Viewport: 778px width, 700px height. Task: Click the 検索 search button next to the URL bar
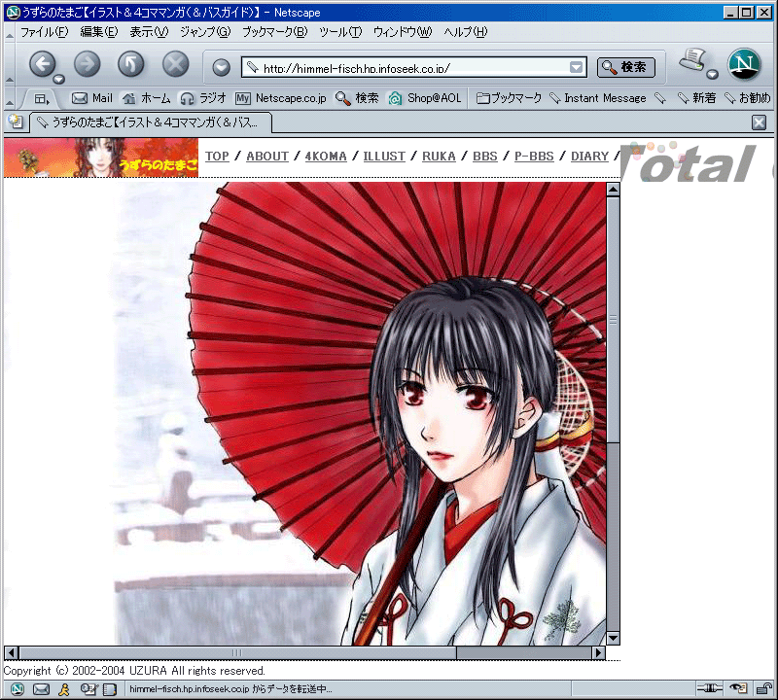point(626,67)
